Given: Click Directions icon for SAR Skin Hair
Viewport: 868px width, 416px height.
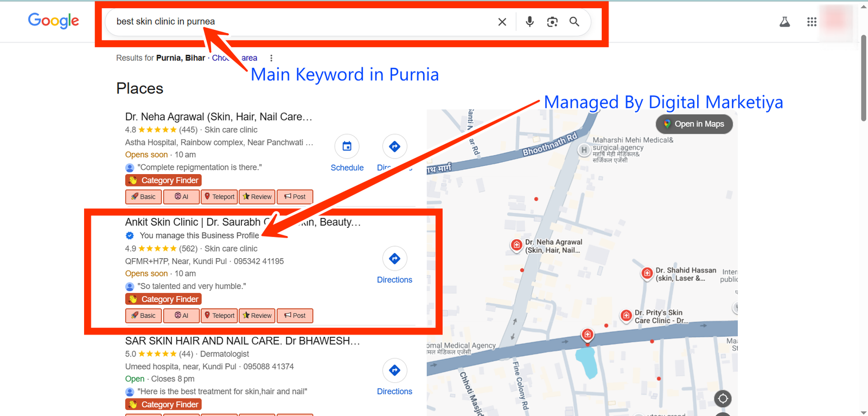Looking at the screenshot, I should click(x=394, y=370).
